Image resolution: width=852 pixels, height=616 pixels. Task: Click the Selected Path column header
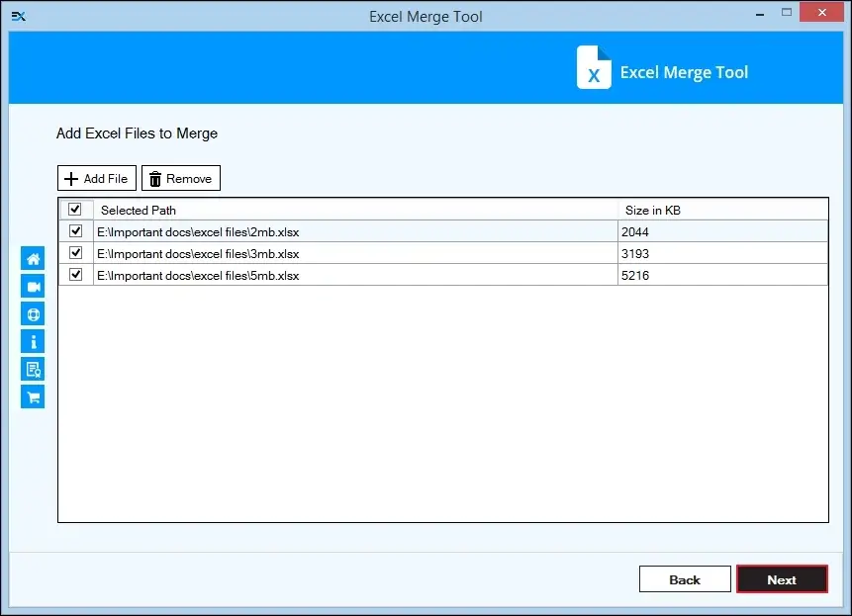coord(139,210)
